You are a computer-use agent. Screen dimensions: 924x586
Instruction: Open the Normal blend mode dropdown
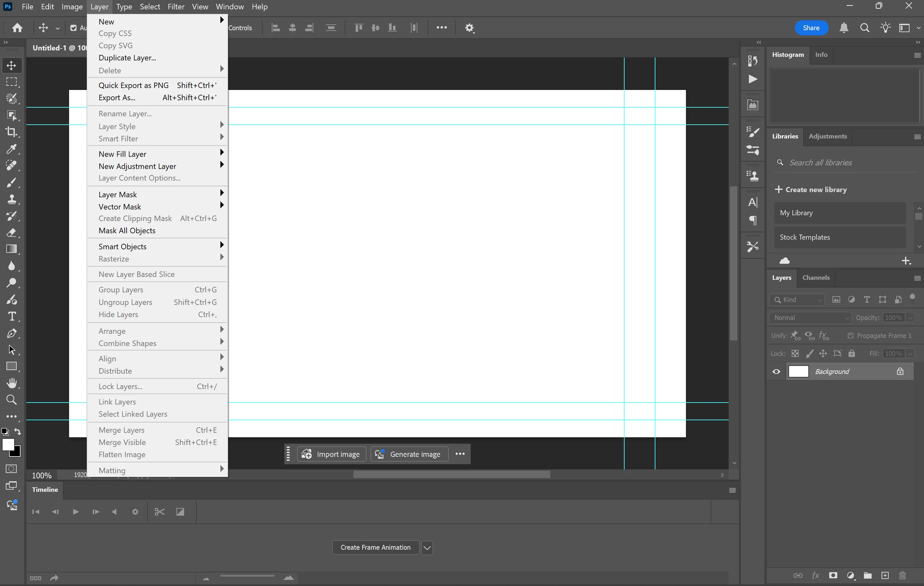coord(810,317)
